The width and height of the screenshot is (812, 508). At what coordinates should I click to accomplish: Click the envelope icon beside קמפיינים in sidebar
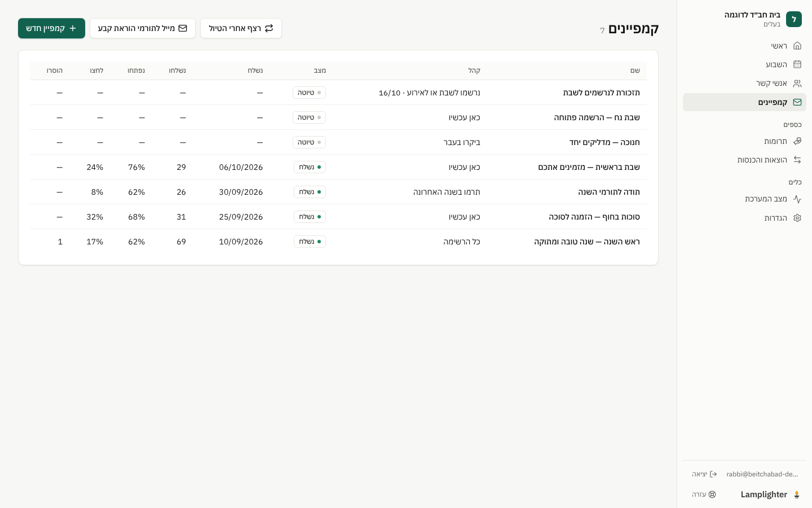[797, 102]
